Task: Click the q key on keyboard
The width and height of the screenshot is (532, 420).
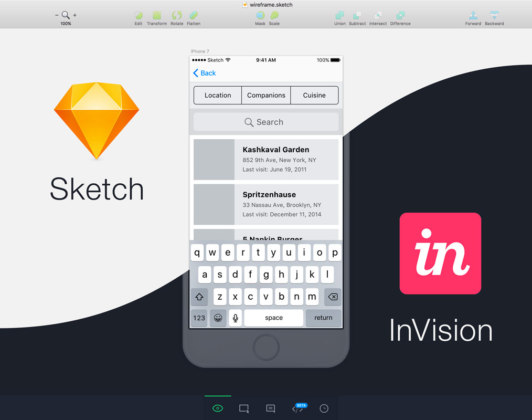Action: point(197,253)
